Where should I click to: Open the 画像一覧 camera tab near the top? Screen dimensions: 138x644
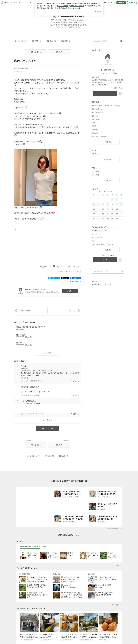pos(51,41)
